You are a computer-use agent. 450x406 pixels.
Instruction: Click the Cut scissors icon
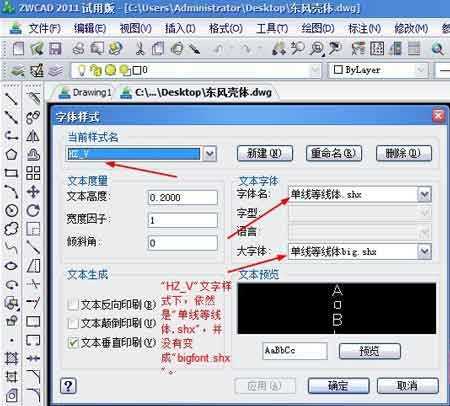click(x=140, y=49)
